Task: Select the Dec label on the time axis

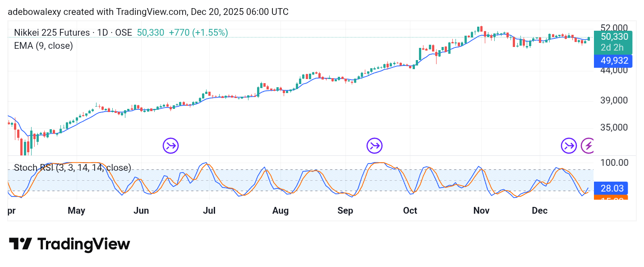Action: pos(539,211)
